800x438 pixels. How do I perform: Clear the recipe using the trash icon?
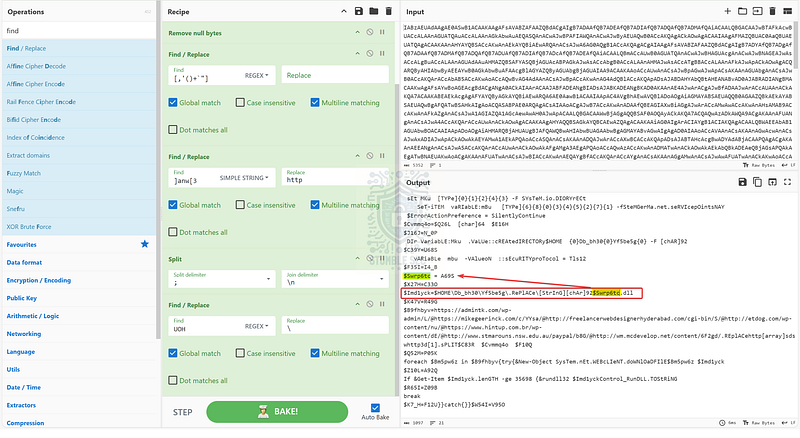(389, 11)
